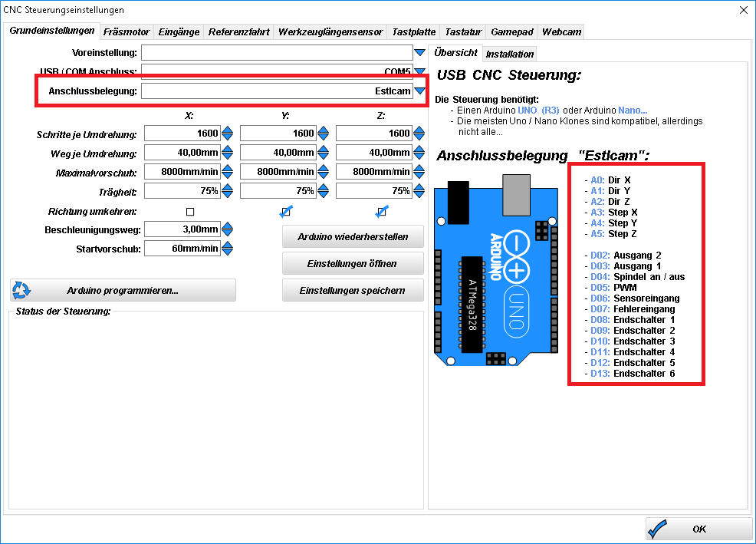Open the Installation tab
Screen dimensions: 756x544
(x=510, y=54)
